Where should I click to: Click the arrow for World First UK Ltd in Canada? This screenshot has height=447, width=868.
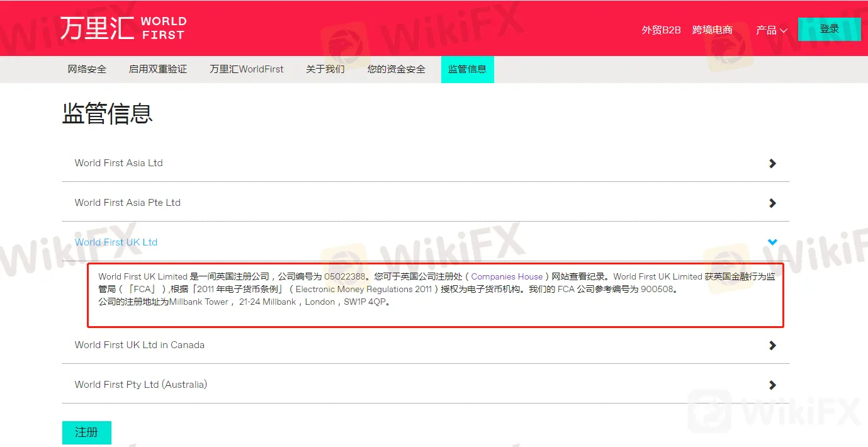tap(772, 346)
